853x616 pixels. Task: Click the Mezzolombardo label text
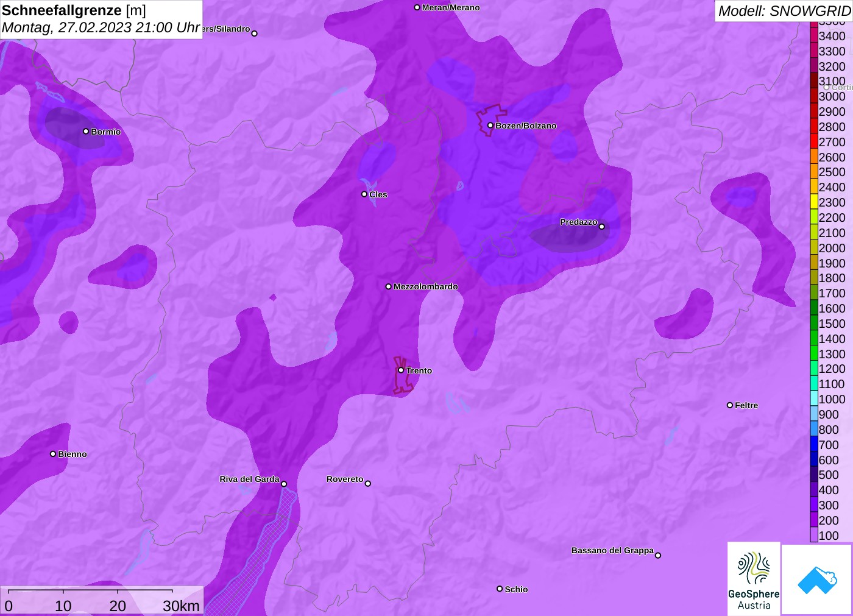(x=426, y=286)
